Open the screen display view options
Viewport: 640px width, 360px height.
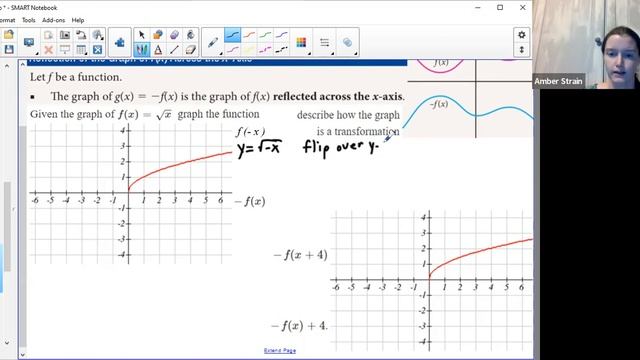(29, 42)
